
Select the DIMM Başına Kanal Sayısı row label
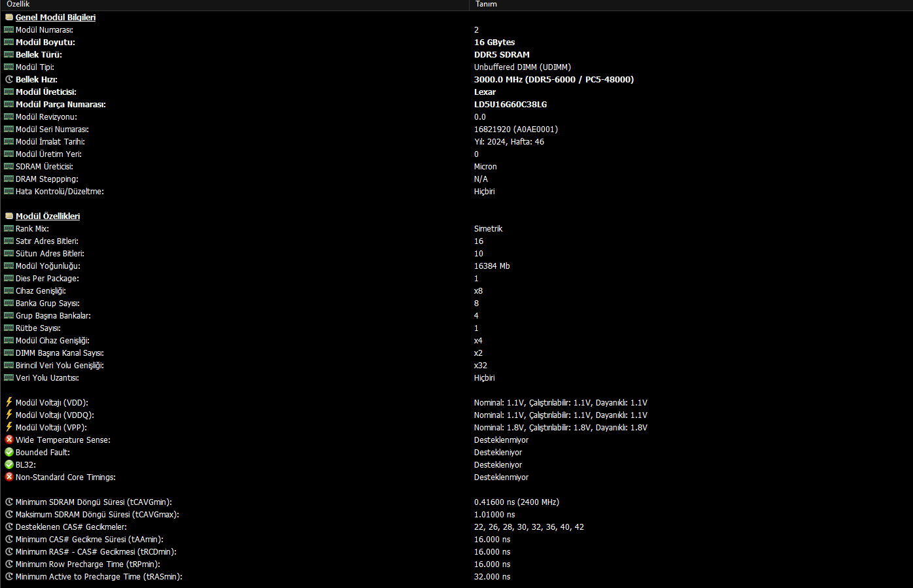[60, 353]
